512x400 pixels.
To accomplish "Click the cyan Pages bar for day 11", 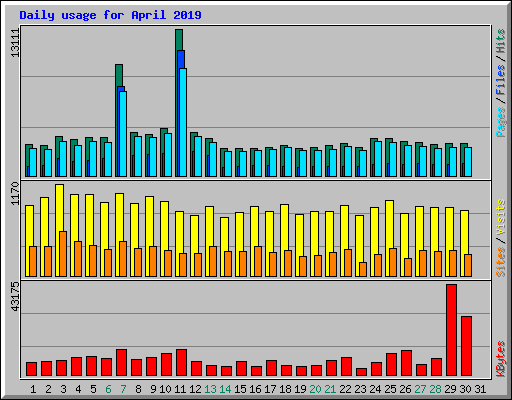I will [x=183, y=122].
